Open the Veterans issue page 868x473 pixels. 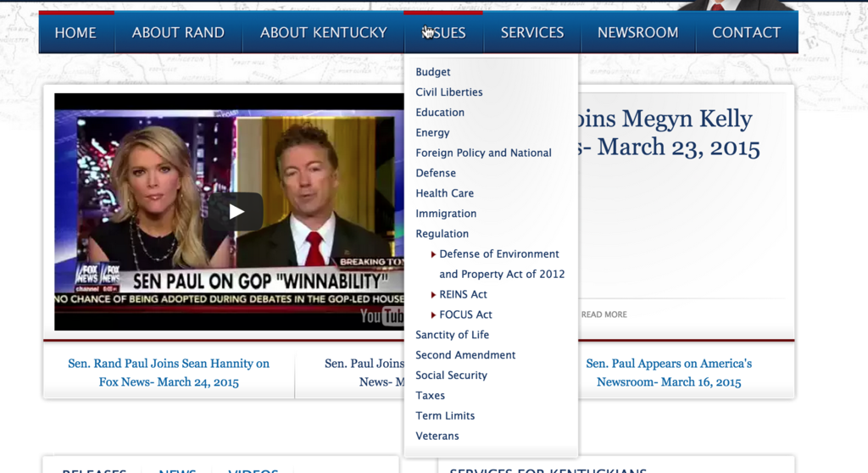click(x=437, y=436)
